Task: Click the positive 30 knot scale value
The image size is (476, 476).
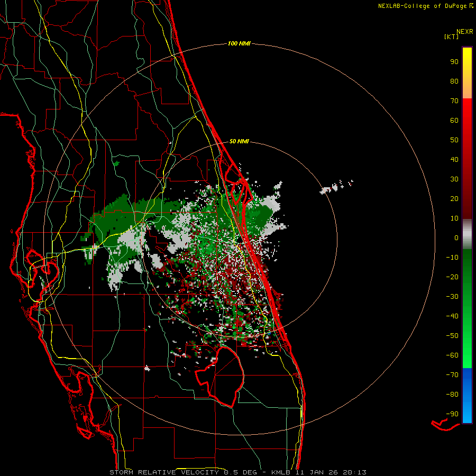Action: [x=454, y=179]
